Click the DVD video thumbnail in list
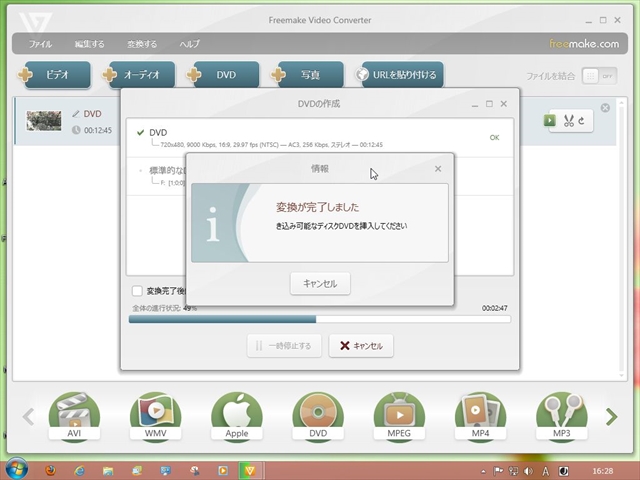 44,121
